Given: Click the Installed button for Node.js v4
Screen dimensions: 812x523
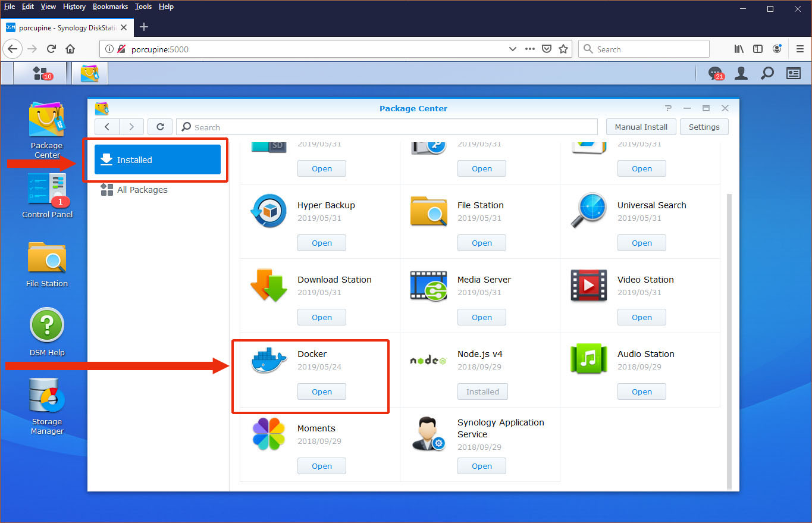Looking at the screenshot, I should click(x=482, y=392).
